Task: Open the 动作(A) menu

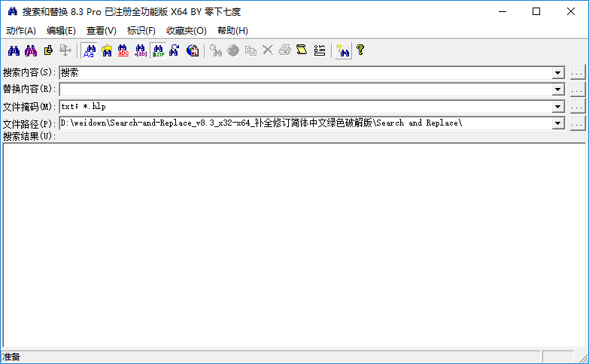Action: (x=21, y=31)
